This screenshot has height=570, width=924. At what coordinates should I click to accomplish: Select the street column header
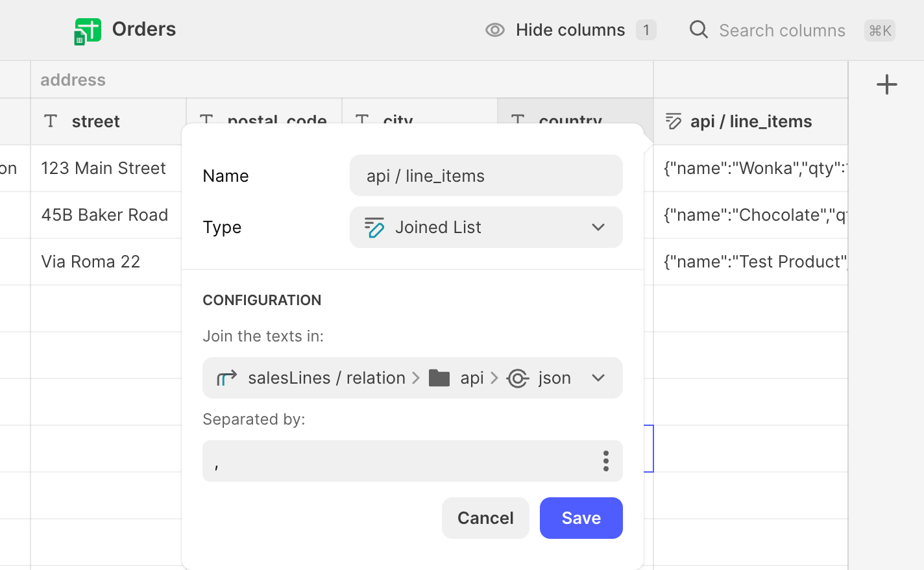point(108,121)
